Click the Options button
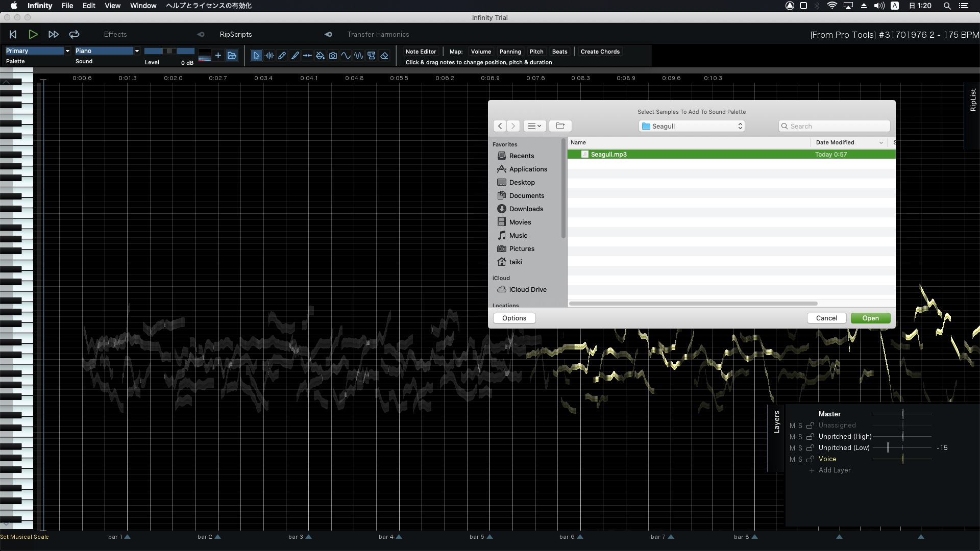Image resolution: width=980 pixels, height=551 pixels. 514,318
